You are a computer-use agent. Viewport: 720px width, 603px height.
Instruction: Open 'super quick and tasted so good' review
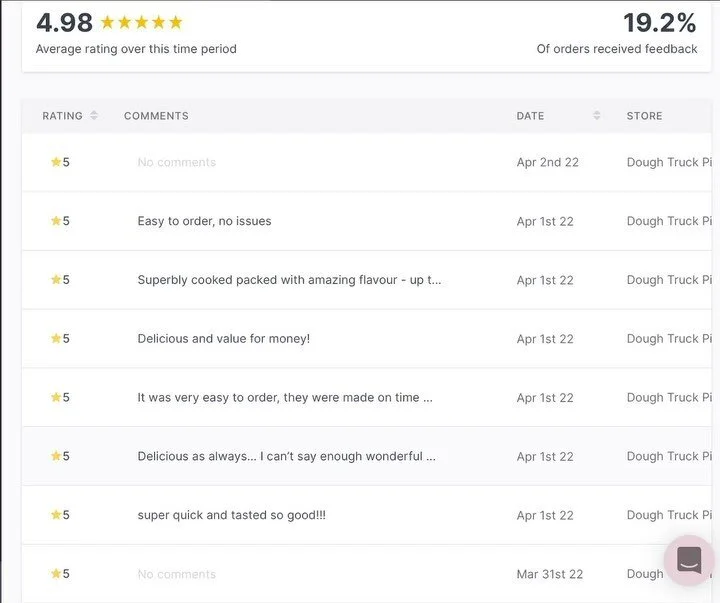pos(231,515)
